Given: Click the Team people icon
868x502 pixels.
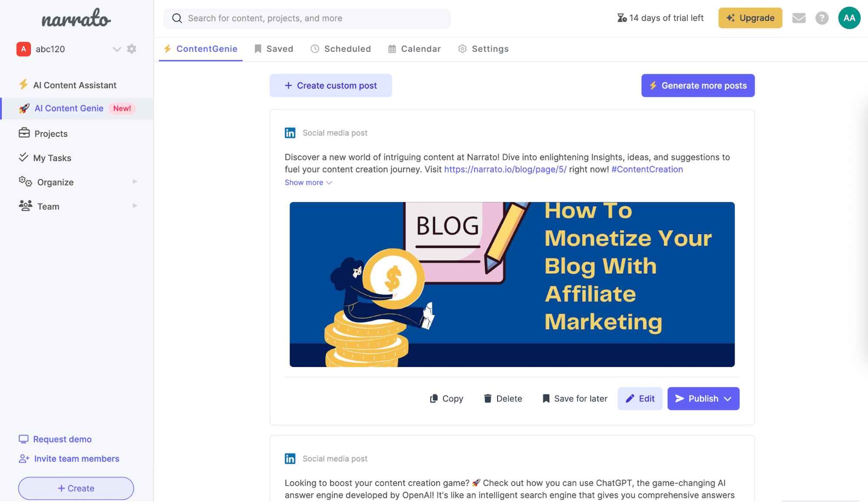Looking at the screenshot, I should tap(25, 205).
